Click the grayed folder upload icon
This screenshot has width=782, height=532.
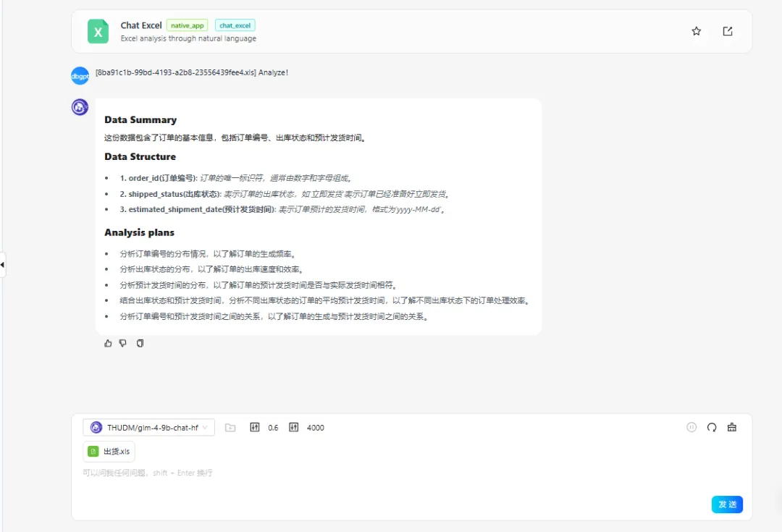(x=230, y=428)
